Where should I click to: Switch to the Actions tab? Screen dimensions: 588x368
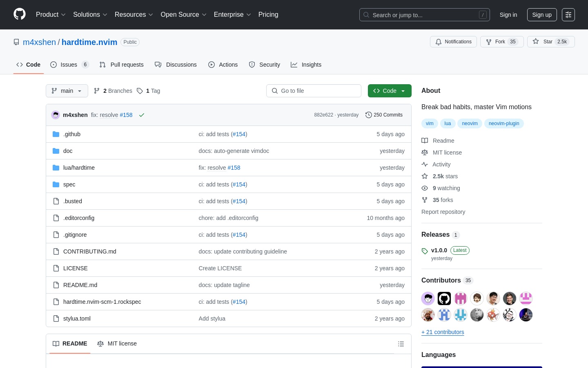[223, 65]
